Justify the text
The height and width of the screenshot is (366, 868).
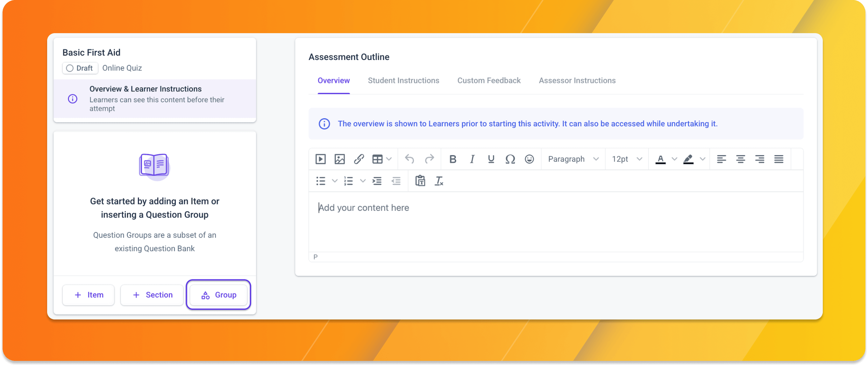pyautogui.click(x=779, y=159)
